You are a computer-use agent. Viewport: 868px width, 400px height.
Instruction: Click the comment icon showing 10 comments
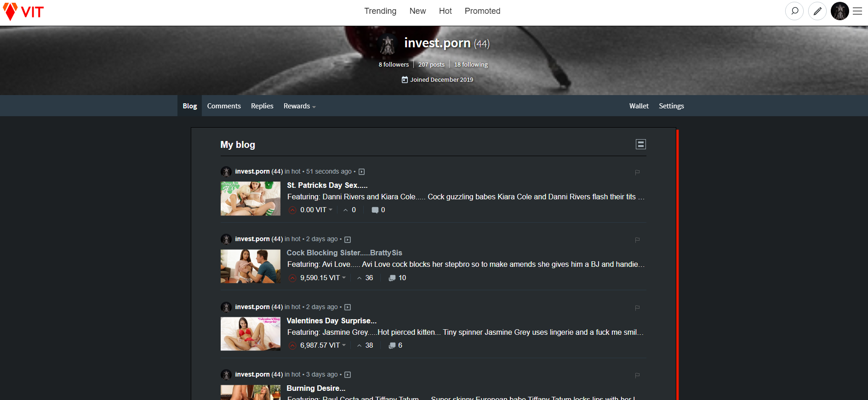(x=392, y=278)
